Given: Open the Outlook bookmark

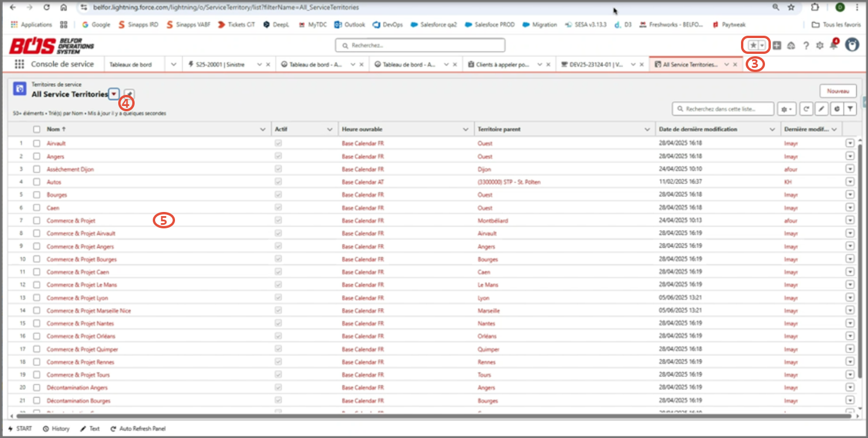Looking at the screenshot, I should pos(349,25).
